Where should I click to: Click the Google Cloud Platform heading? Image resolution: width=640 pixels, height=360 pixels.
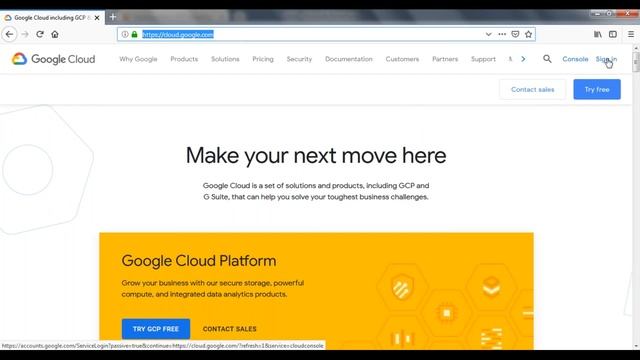point(199,261)
